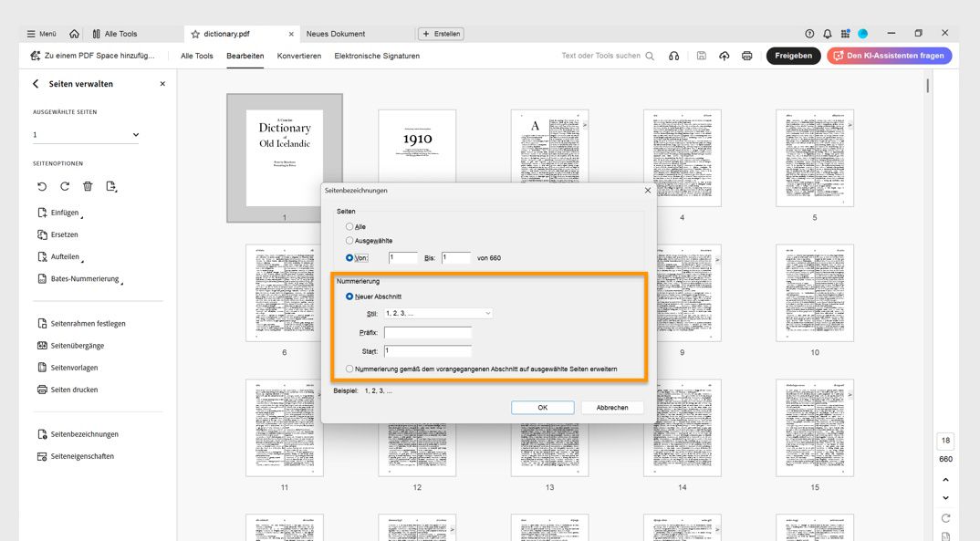Click the Erstellen plus button

pos(442,34)
